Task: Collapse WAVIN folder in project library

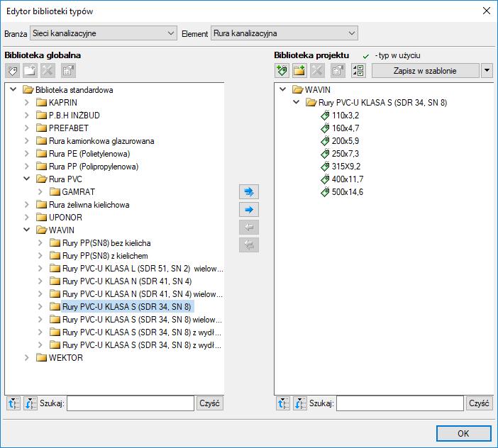Action: tap(282, 89)
